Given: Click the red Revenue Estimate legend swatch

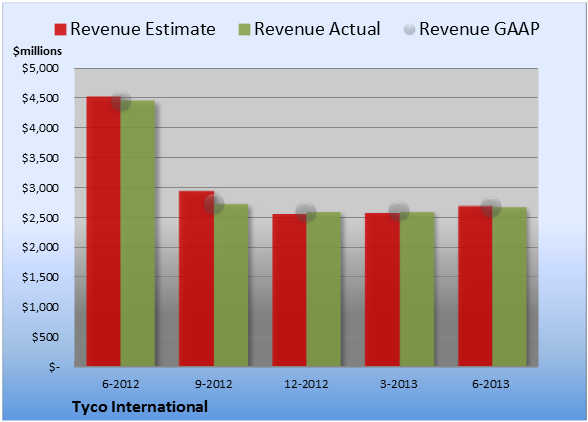Looking at the screenshot, I should pyautogui.click(x=60, y=29).
